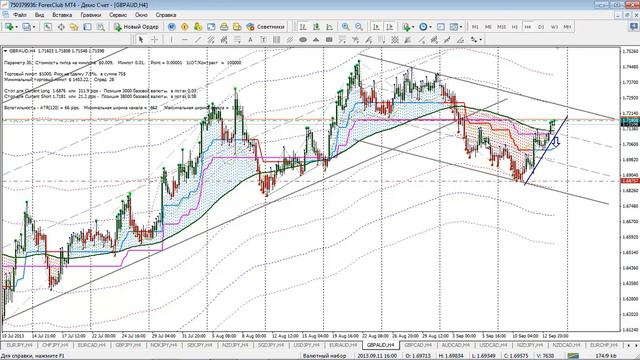The image size is (640, 360).
Task: Click the 1.68757 red price level label
Action: 629,181
